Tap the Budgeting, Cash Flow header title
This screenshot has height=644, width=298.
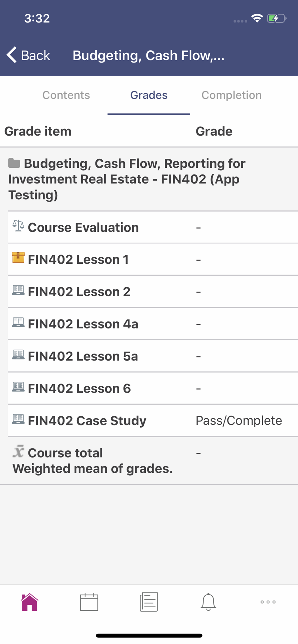(x=148, y=55)
